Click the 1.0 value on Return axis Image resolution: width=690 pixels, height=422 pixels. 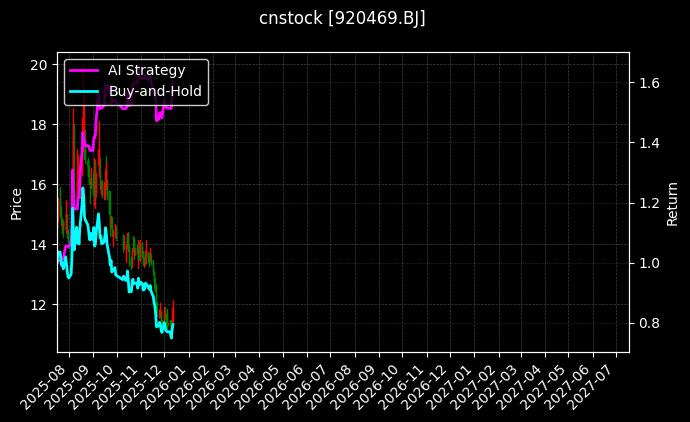pyautogui.click(x=648, y=263)
